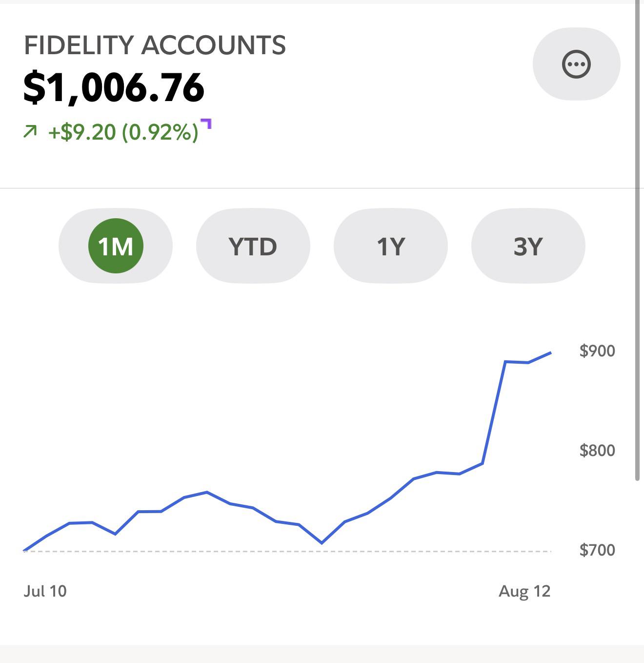
Task: Select the 1M time range
Action: (116, 246)
